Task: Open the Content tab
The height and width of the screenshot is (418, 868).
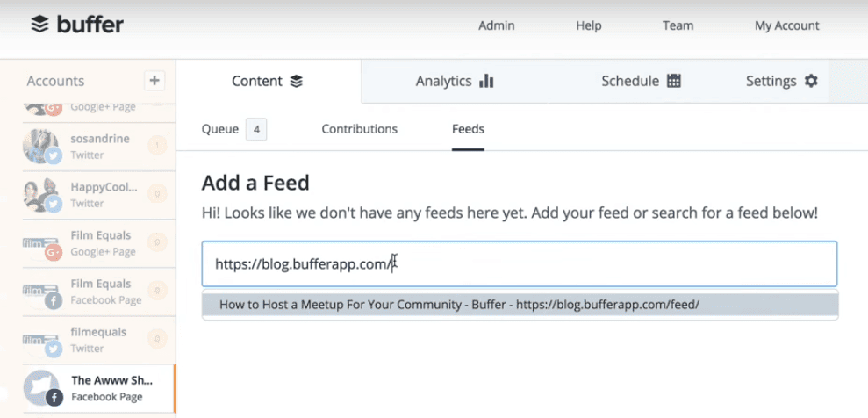Action: click(x=269, y=82)
